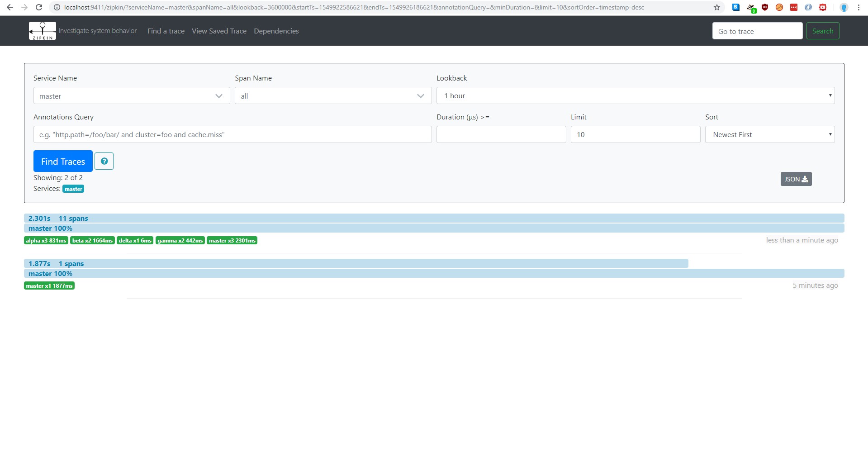
Task: Click the Find Traces button
Action: pos(63,162)
